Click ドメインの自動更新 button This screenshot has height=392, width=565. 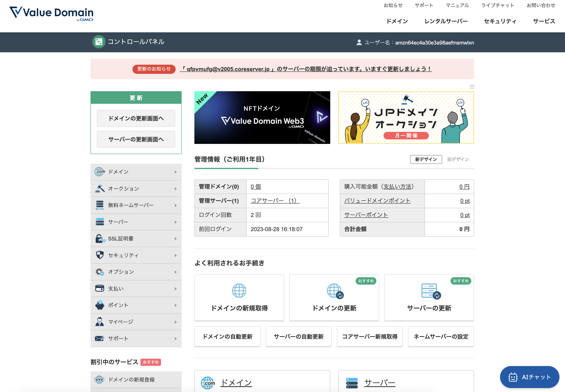point(227,337)
